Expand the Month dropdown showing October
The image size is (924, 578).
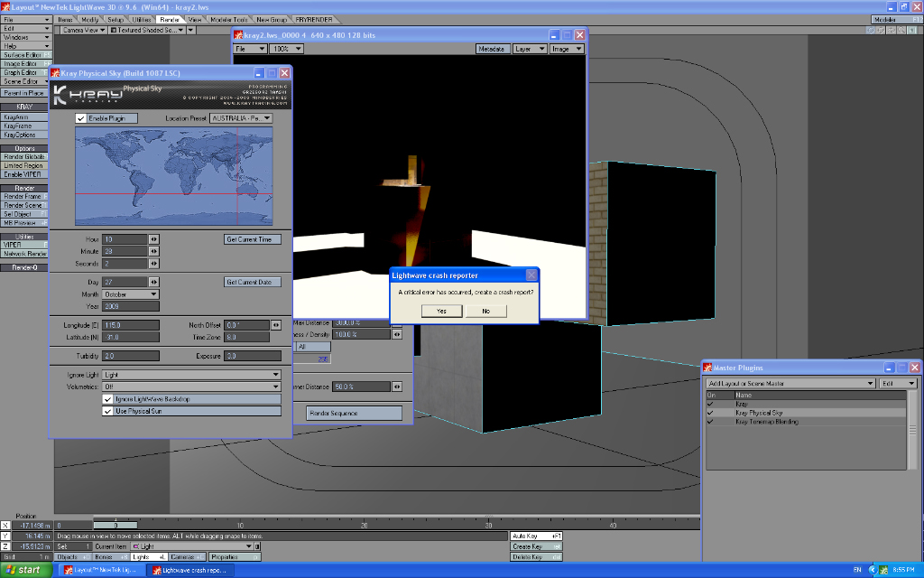pos(131,294)
